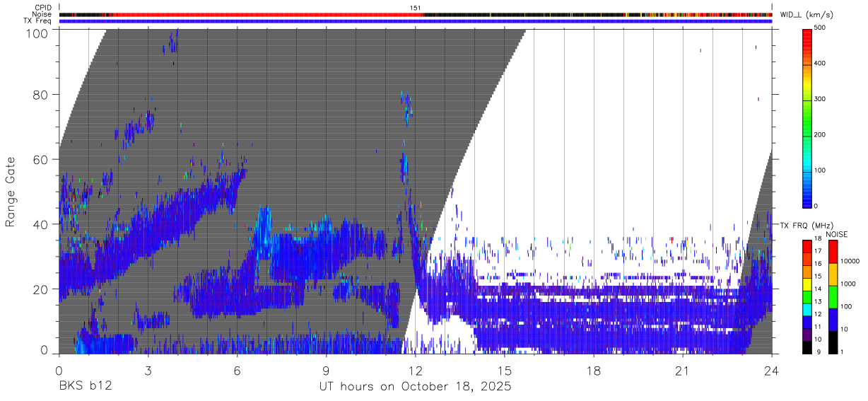Click the 21 tick on UT hours axis
The image size is (868, 401).
[x=682, y=371]
